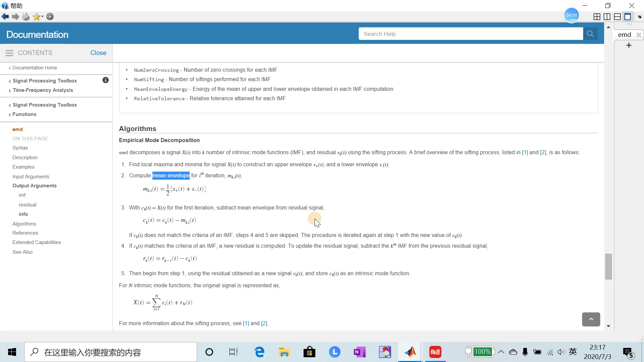Open reference [1] link in overview sentence
The image size is (644, 362).
(525, 153)
